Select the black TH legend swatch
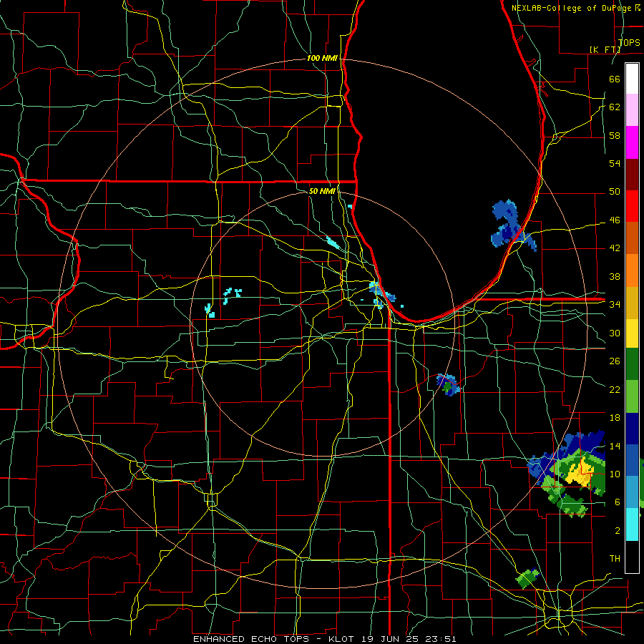The image size is (644, 644). pyautogui.click(x=632, y=557)
